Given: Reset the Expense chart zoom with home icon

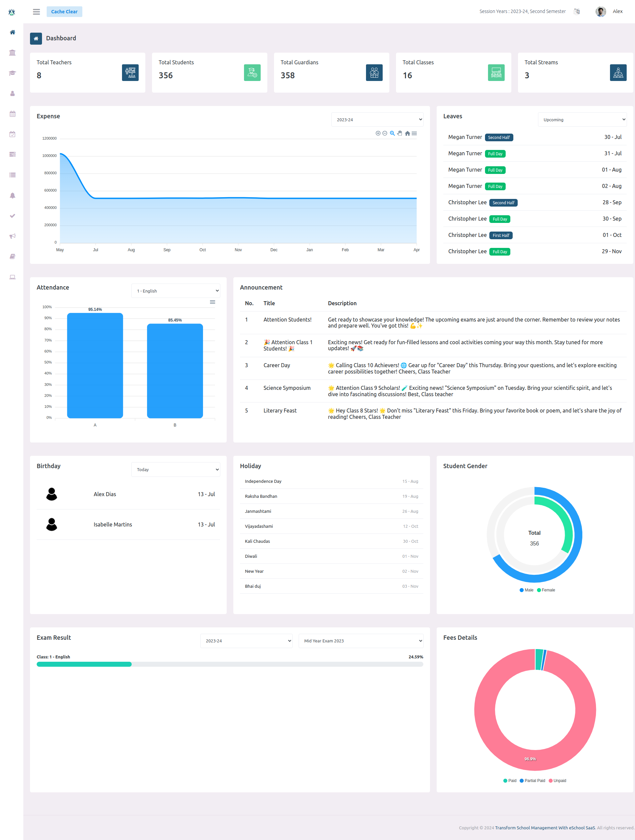Looking at the screenshot, I should (x=407, y=133).
